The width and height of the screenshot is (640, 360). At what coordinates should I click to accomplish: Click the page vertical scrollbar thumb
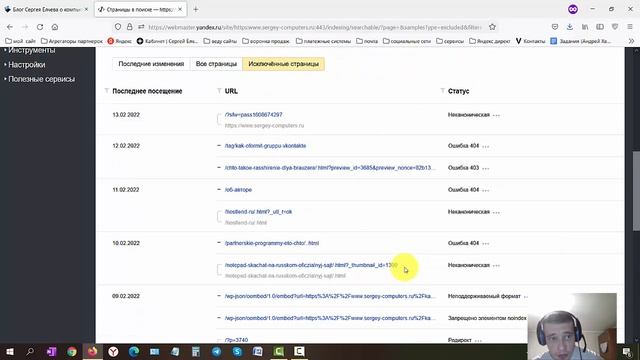636,191
